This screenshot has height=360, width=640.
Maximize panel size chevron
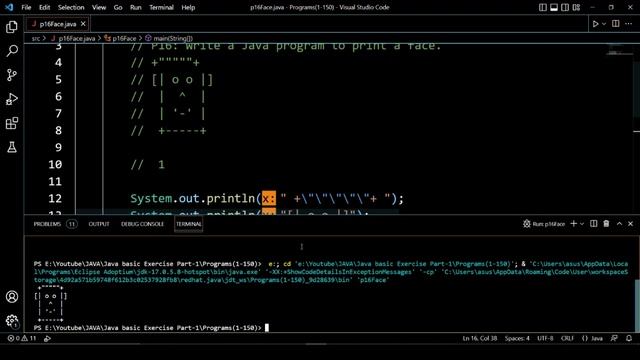pos(619,224)
